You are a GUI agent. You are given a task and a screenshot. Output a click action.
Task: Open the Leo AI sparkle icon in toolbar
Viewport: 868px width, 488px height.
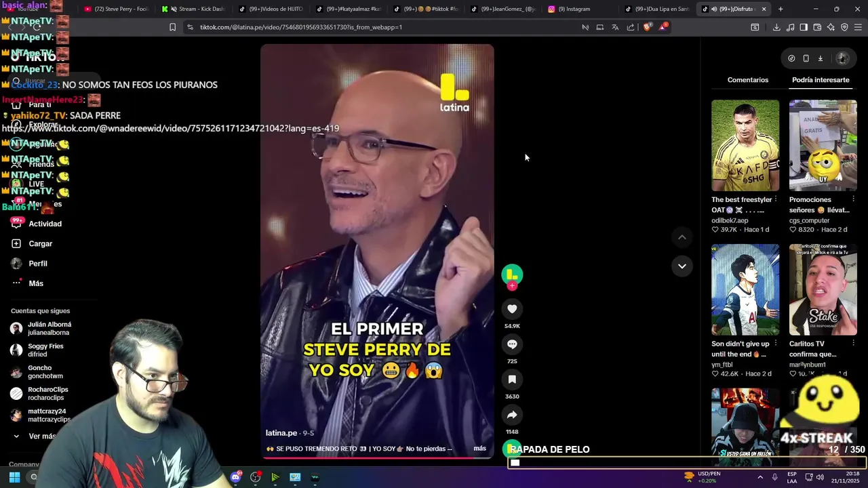831,27
